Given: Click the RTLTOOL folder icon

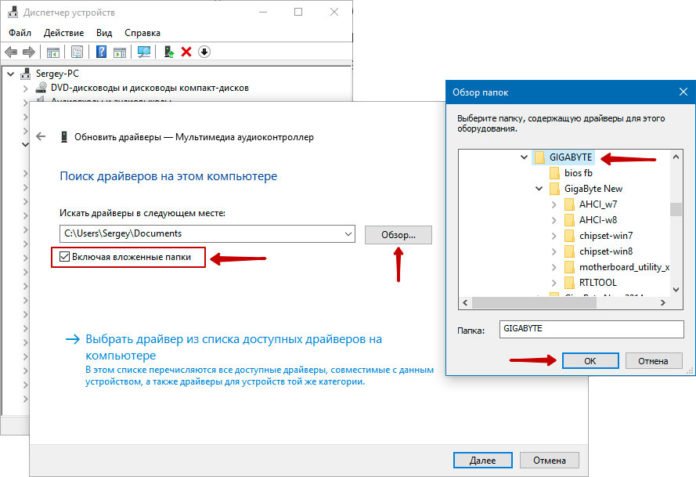Looking at the screenshot, I should (x=569, y=283).
